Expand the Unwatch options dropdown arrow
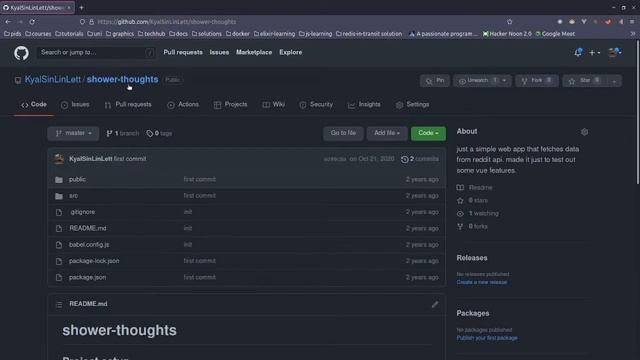This screenshot has width=640, height=360. tap(504, 80)
